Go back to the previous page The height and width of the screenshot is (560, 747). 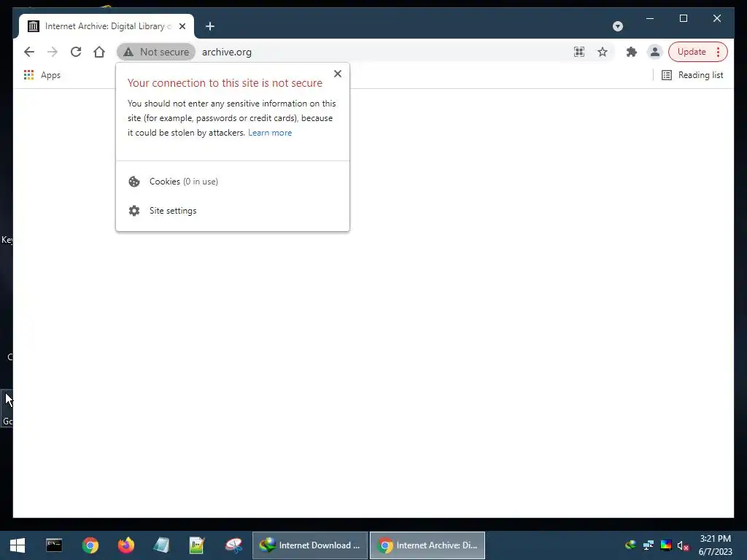(29, 52)
